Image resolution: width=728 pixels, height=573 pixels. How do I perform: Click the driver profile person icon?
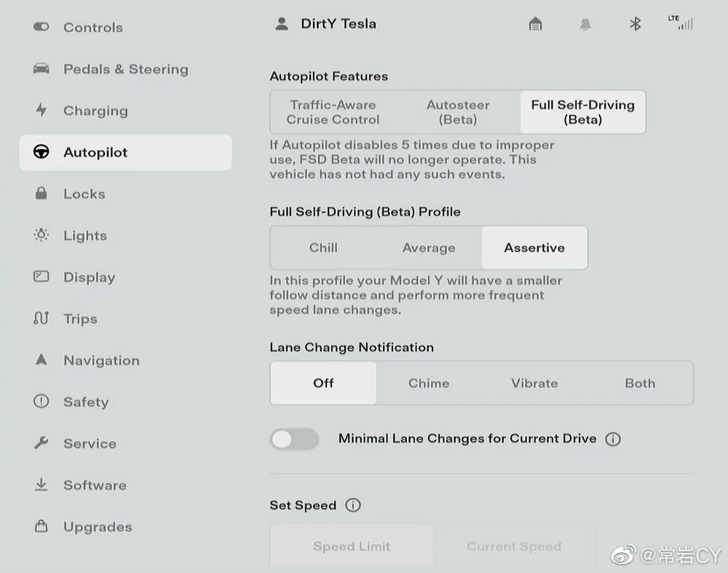click(281, 24)
